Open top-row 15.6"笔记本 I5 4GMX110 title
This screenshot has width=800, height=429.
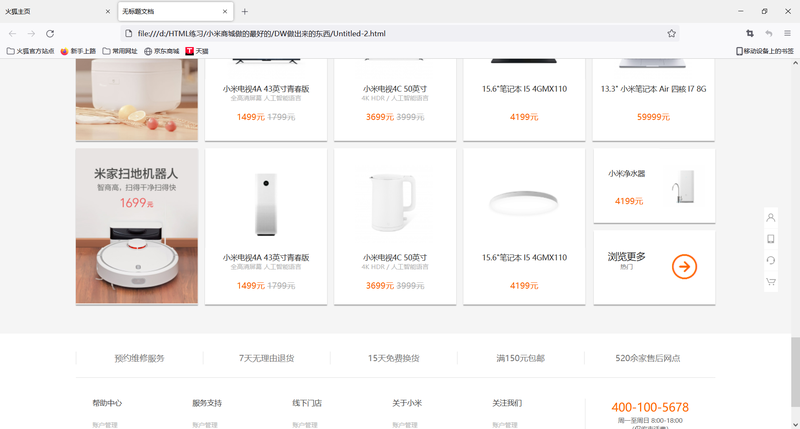coord(524,89)
